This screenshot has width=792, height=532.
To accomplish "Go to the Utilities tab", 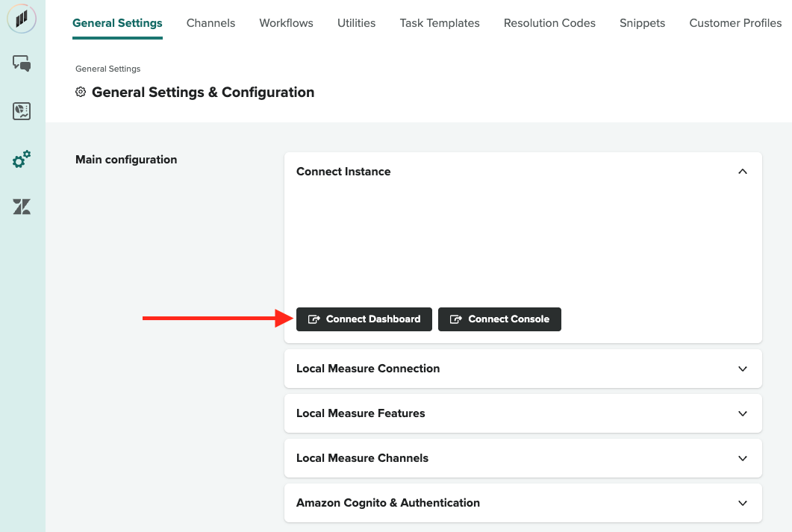I will (356, 23).
